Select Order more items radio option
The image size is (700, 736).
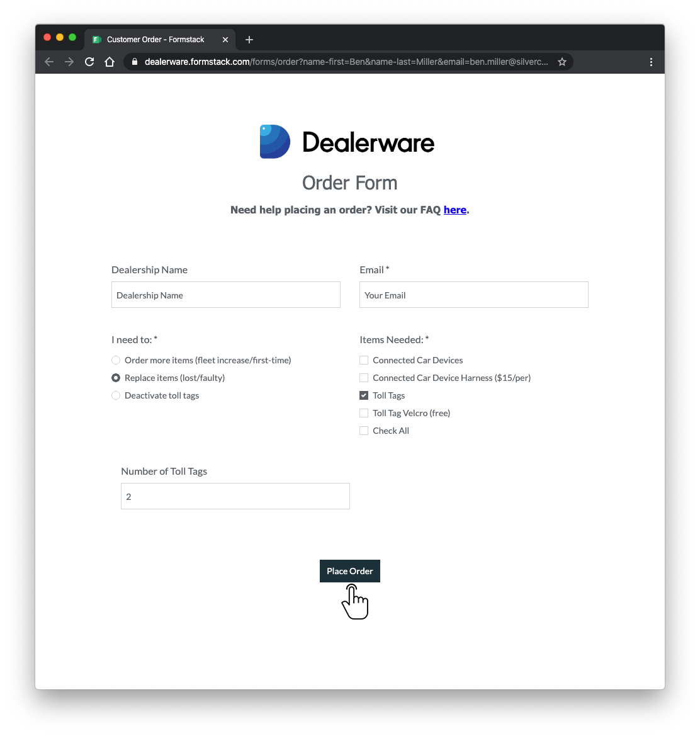116,360
